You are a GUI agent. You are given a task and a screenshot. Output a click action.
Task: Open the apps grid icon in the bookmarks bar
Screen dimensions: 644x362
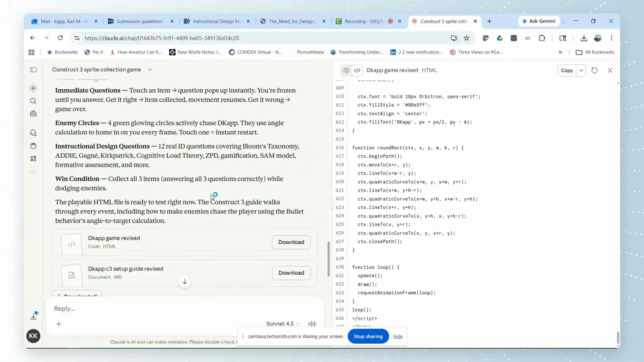pos(32,52)
